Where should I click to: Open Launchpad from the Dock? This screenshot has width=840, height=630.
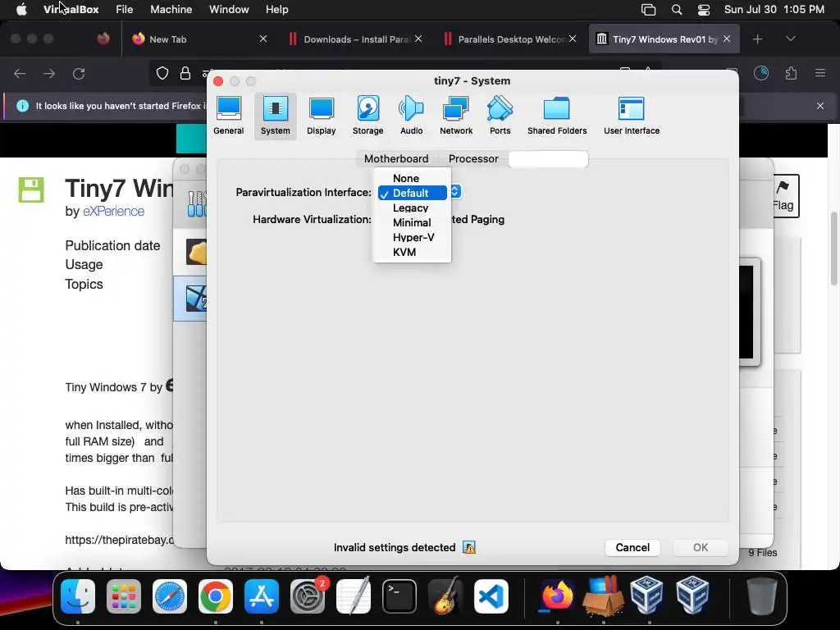click(x=124, y=597)
